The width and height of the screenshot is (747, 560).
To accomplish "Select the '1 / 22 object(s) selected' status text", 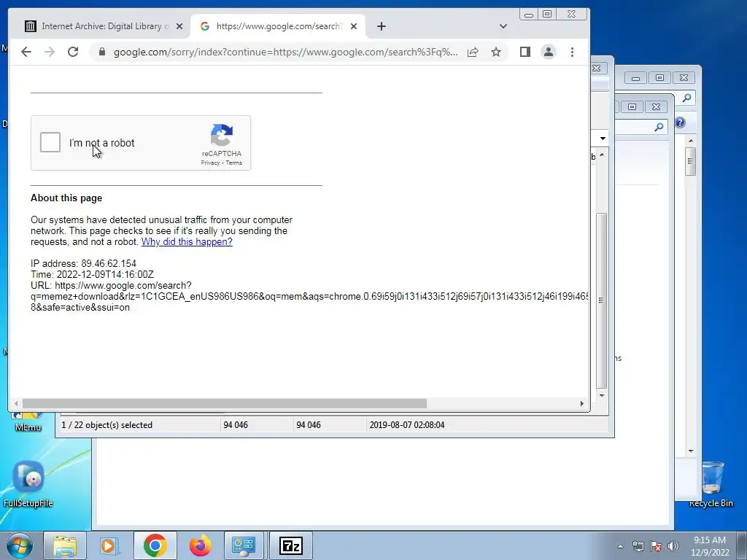I will click(107, 425).
